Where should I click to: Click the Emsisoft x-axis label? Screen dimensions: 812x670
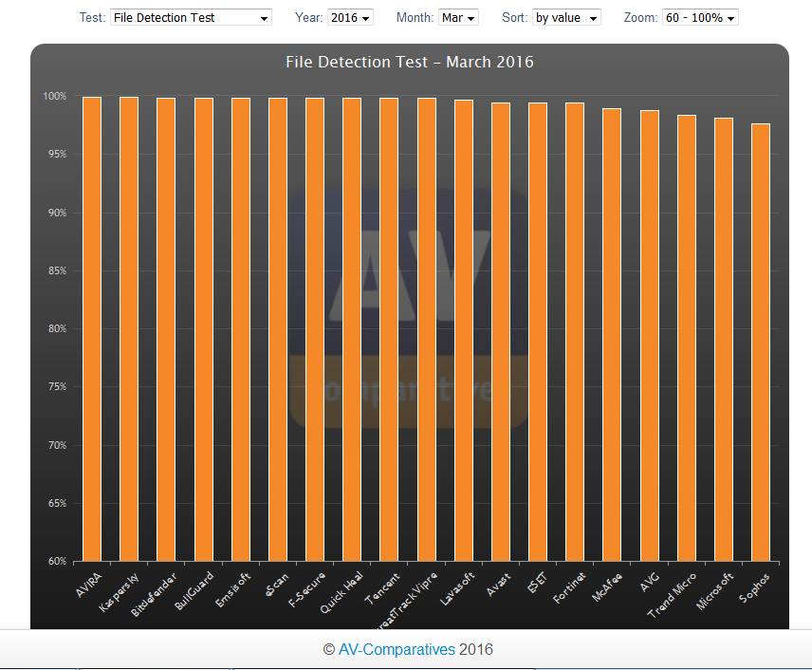click(x=232, y=589)
